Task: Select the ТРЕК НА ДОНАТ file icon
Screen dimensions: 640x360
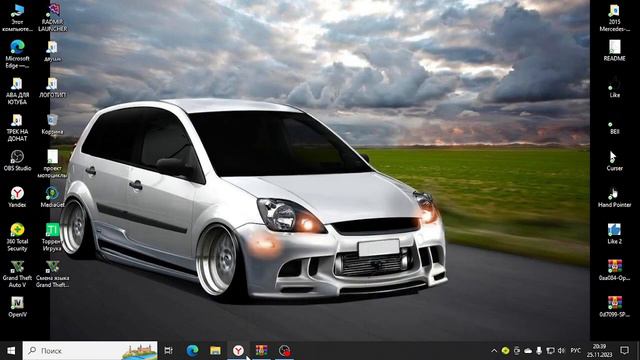Action: tap(17, 127)
